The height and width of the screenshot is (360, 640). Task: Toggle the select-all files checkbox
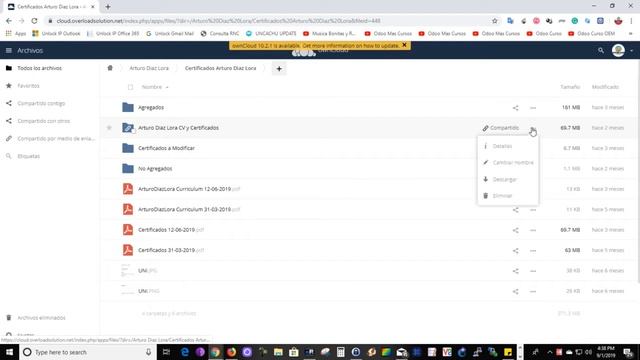click(131, 87)
